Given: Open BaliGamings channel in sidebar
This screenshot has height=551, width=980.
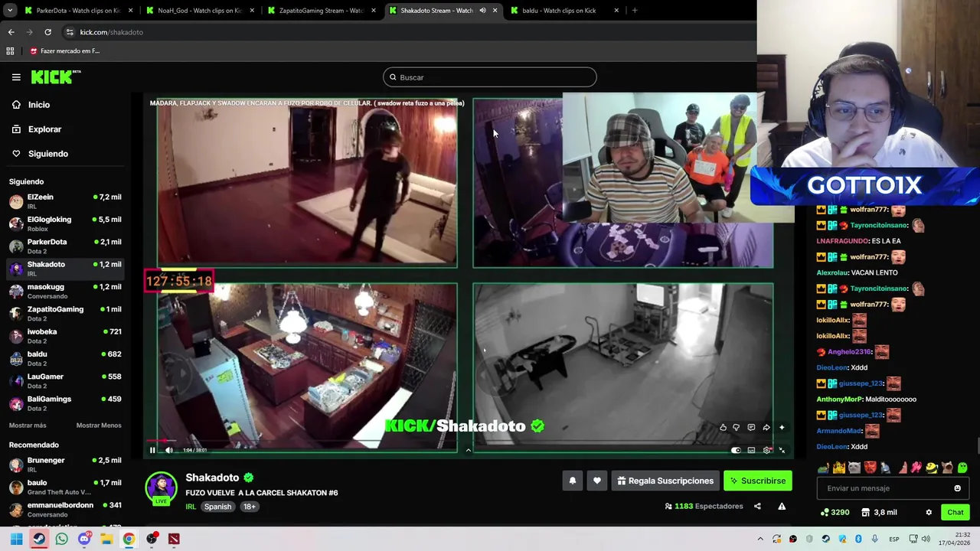Looking at the screenshot, I should pyautogui.click(x=66, y=403).
